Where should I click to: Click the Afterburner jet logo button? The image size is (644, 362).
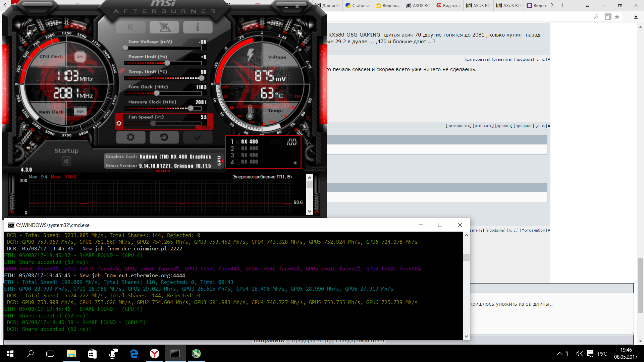point(164,27)
